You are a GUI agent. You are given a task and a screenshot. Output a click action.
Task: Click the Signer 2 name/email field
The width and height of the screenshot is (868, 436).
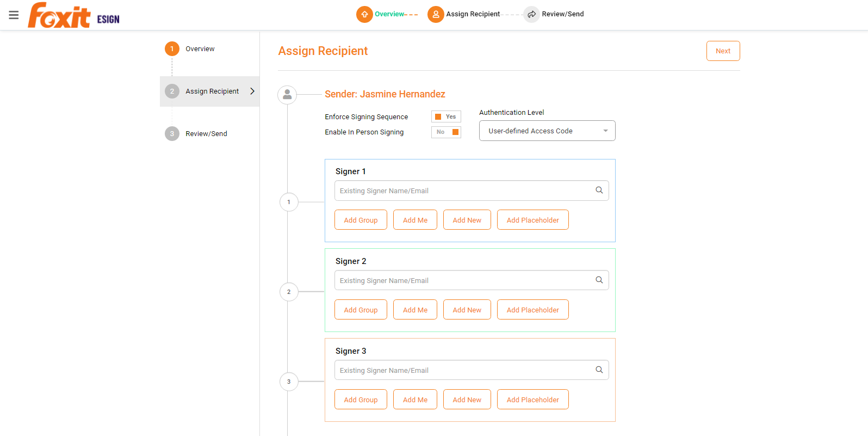click(x=465, y=280)
